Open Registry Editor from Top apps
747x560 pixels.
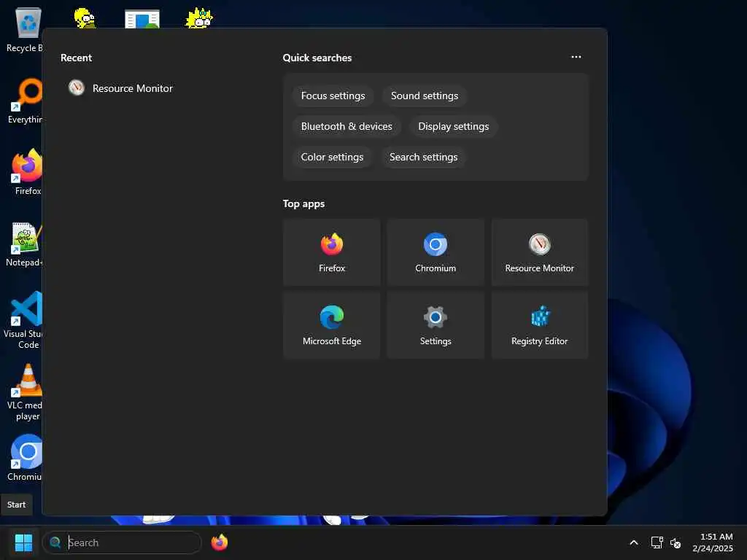click(539, 325)
